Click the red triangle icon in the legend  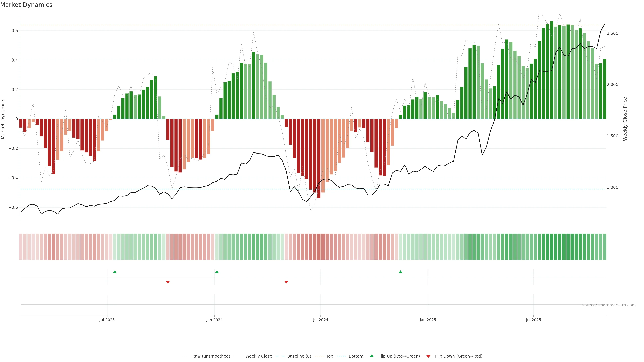click(428, 356)
